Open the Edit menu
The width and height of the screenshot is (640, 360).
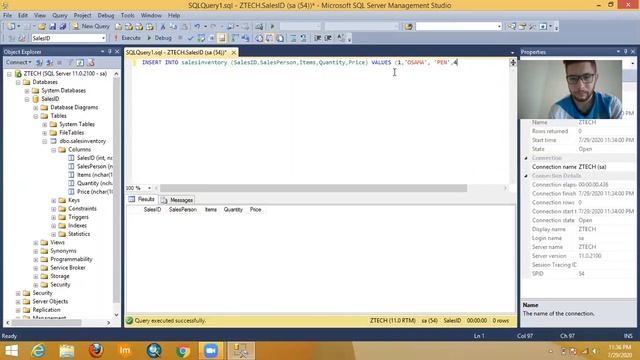pyautogui.click(x=22, y=16)
